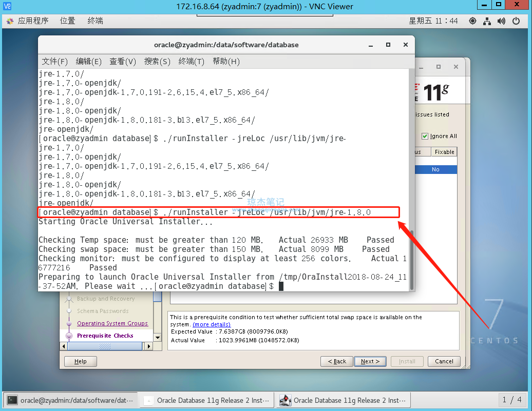The image size is (532, 411).
Task: Click the VNC Viewer logo icon
Action: tap(7, 6)
